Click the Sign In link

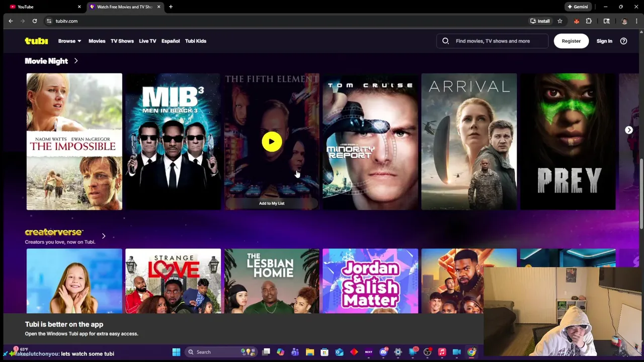604,41
